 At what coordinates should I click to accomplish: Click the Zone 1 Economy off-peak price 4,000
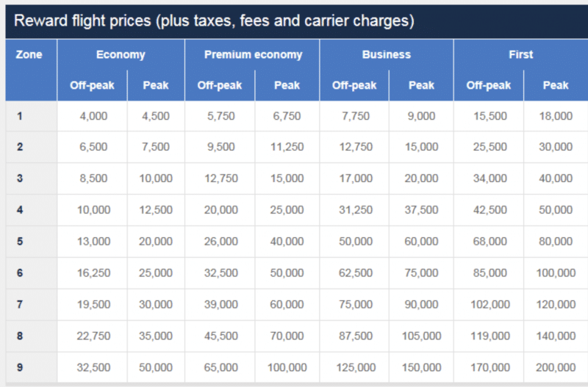(x=94, y=116)
